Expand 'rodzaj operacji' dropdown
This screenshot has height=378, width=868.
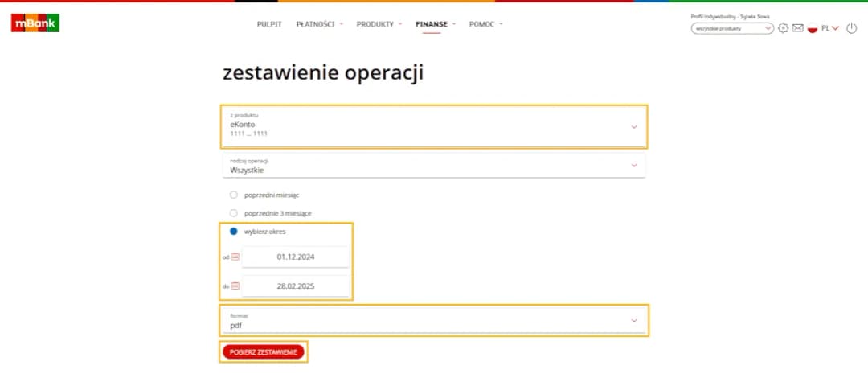coord(434,166)
